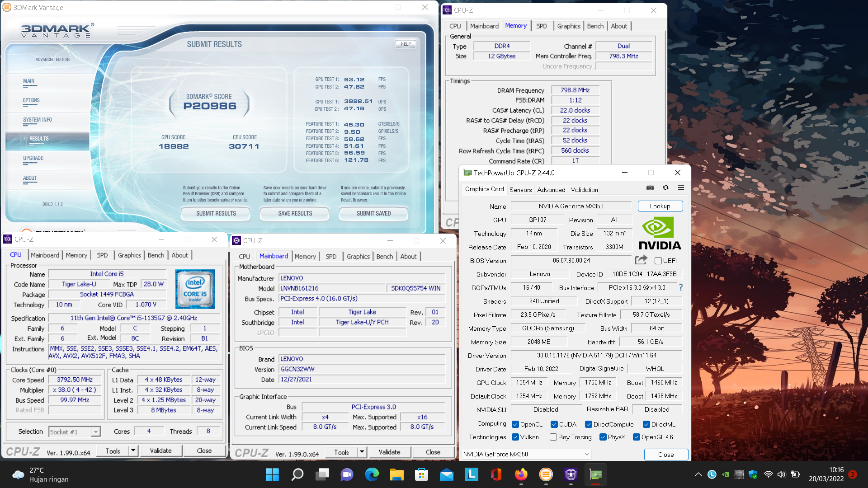Click the Lookup button in GPU-Z
The image size is (868, 488).
[x=660, y=206]
